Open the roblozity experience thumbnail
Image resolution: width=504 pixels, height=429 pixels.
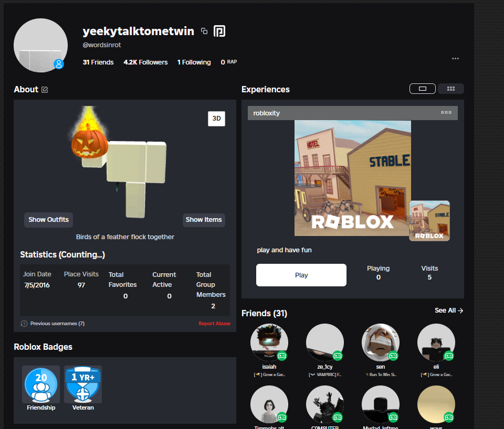point(352,177)
